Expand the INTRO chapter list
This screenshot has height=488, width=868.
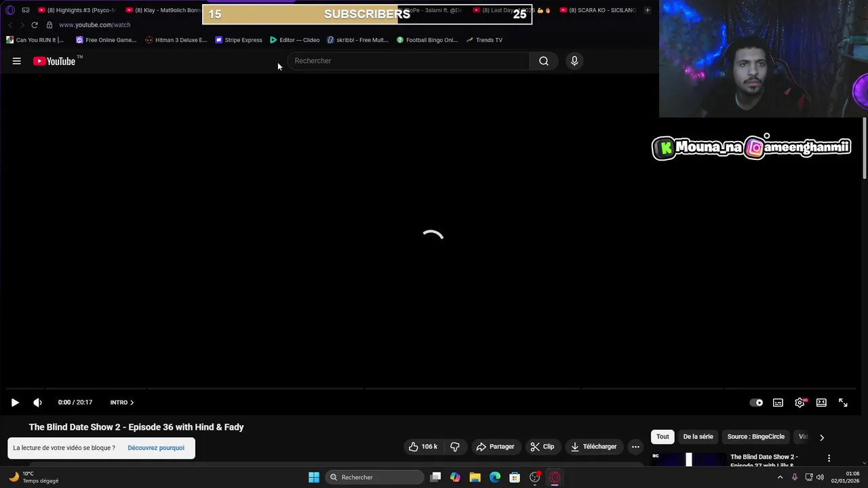(122, 403)
